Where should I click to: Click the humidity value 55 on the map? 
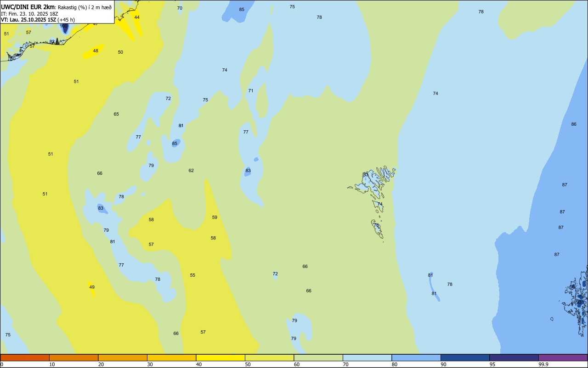tap(192, 275)
